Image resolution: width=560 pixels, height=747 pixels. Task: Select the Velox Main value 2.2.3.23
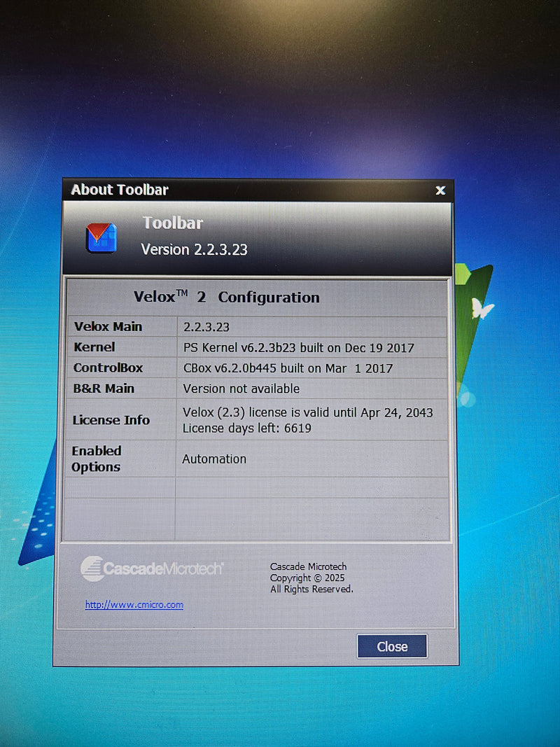pos(206,327)
